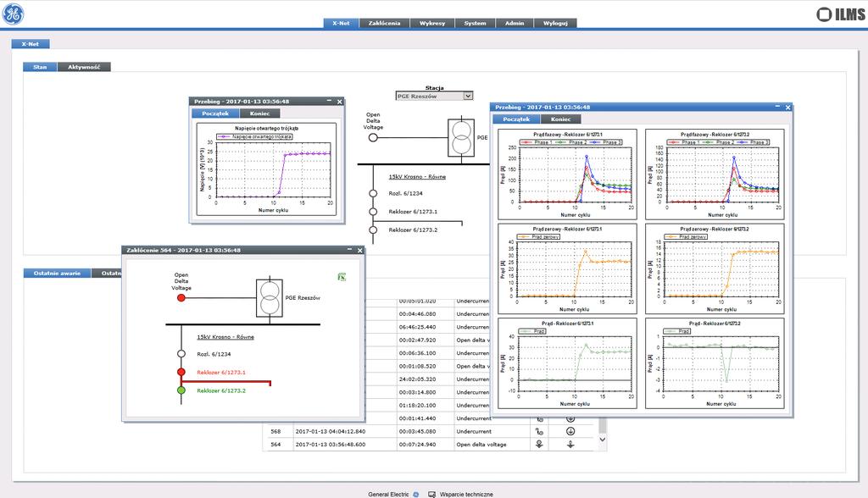Click event ID 568 in the faults table

tap(275, 431)
